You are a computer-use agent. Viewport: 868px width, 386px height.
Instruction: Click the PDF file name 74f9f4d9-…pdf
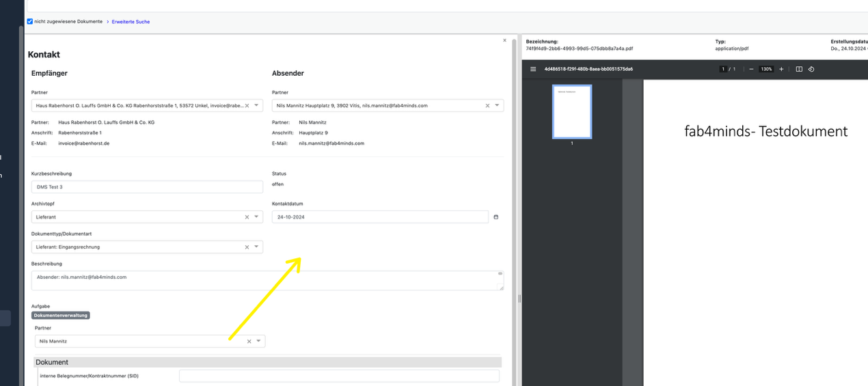(x=580, y=49)
